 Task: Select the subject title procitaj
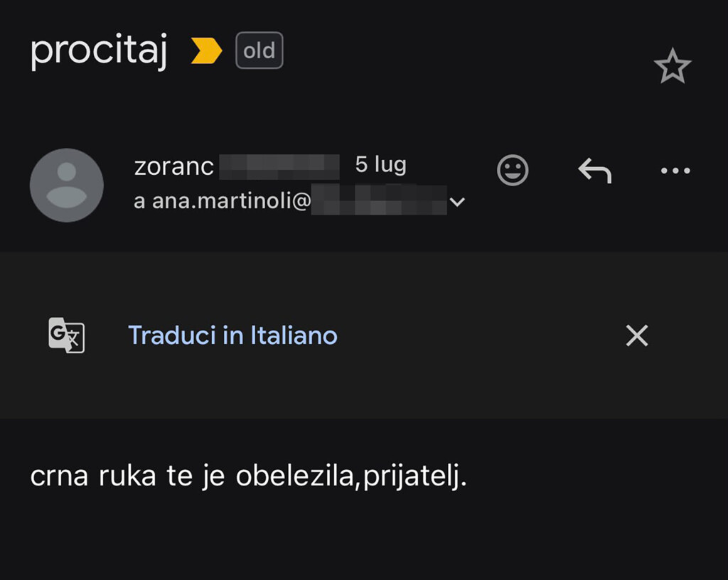tap(99, 50)
